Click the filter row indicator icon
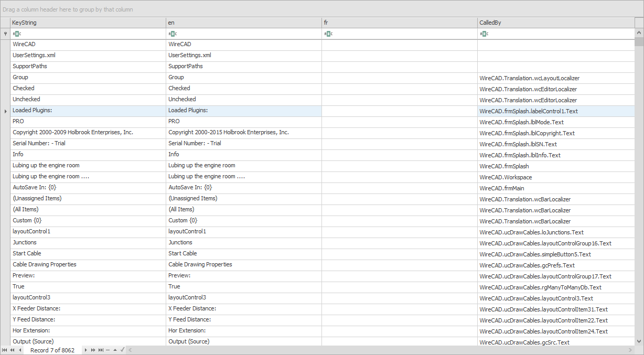644x355 pixels. pos(5,34)
